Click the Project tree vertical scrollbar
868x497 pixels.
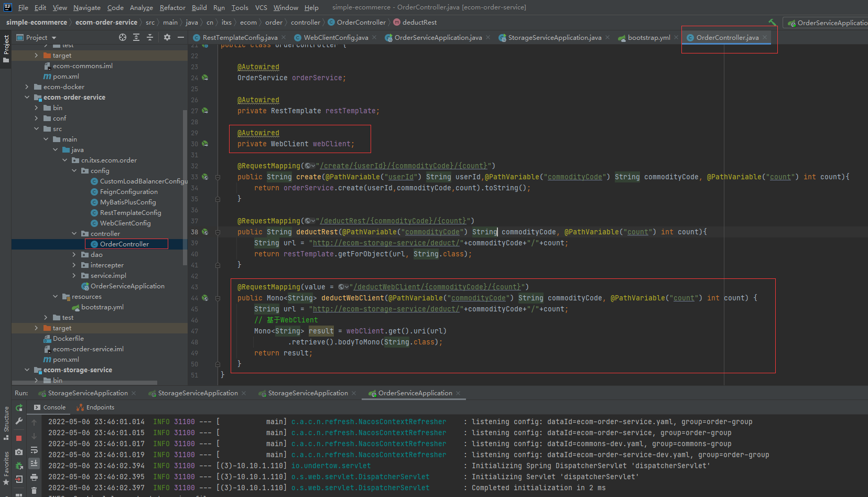tap(185, 187)
